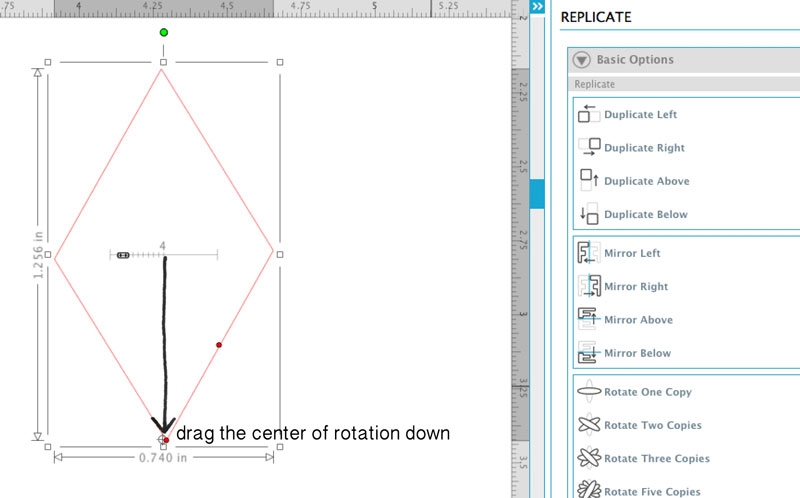Click the top-left selection handle
The height and width of the screenshot is (498, 800).
[x=48, y=62]
